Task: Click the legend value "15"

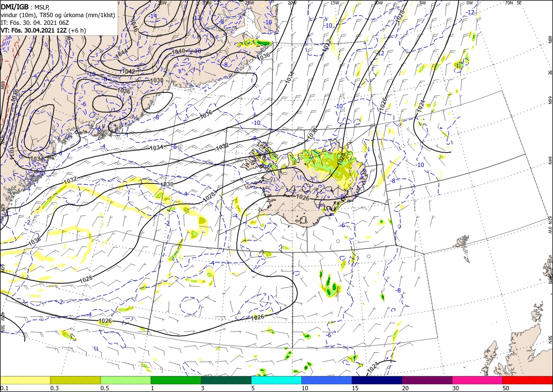Action: pyautogui.click(x=355, y=388)
